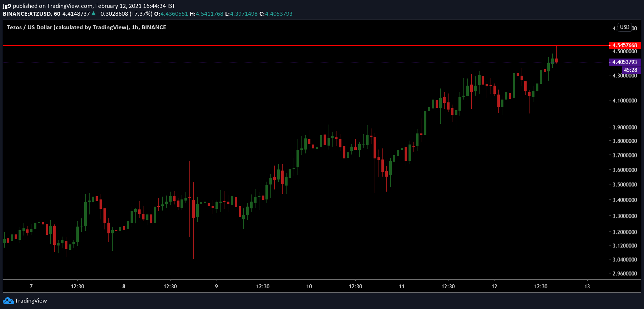Click the 3.2000000 price axis label
This screenshot has width=644, height=309.
point(625,232)
